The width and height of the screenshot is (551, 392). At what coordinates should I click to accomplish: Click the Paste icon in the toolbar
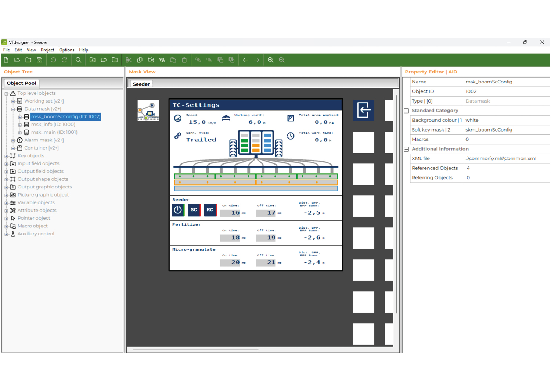click(184, 60)
